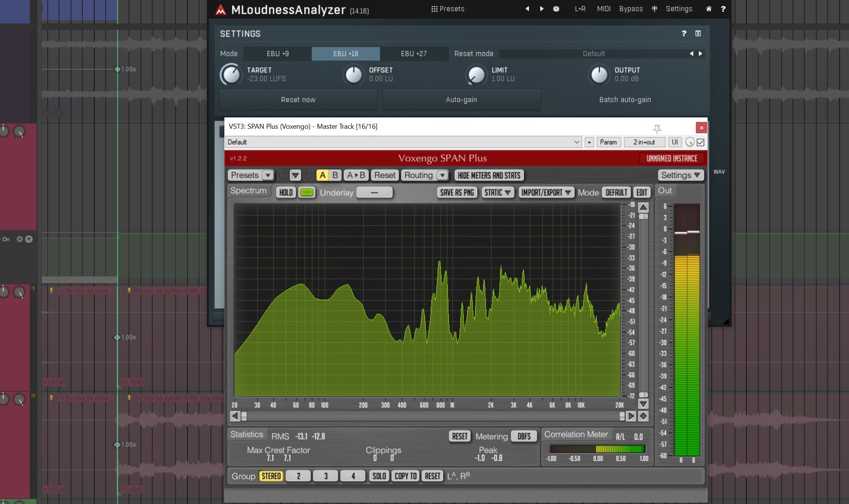
Task: Toggle Bypass in MLoudnessAnalyzer
Action: point(631,9)
